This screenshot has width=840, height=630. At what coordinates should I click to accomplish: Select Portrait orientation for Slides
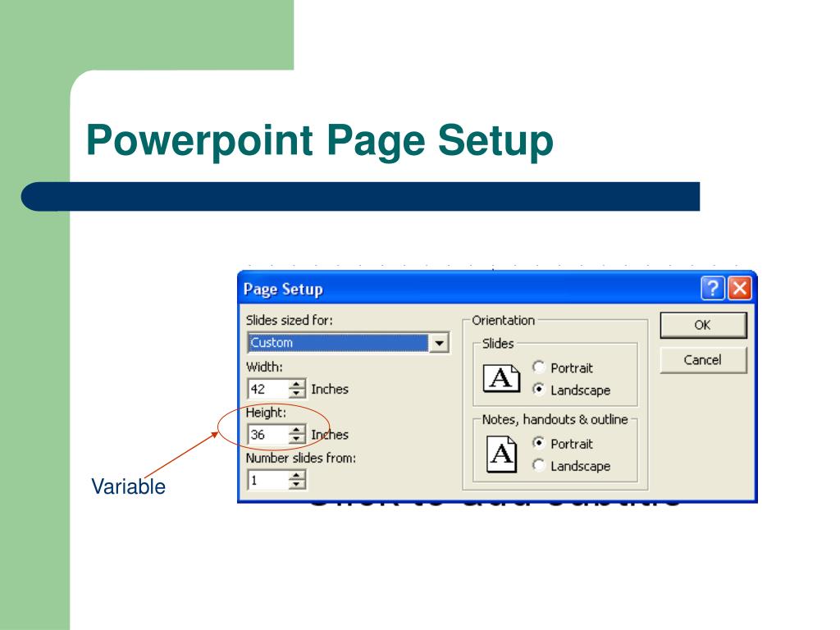coord(539,367)
